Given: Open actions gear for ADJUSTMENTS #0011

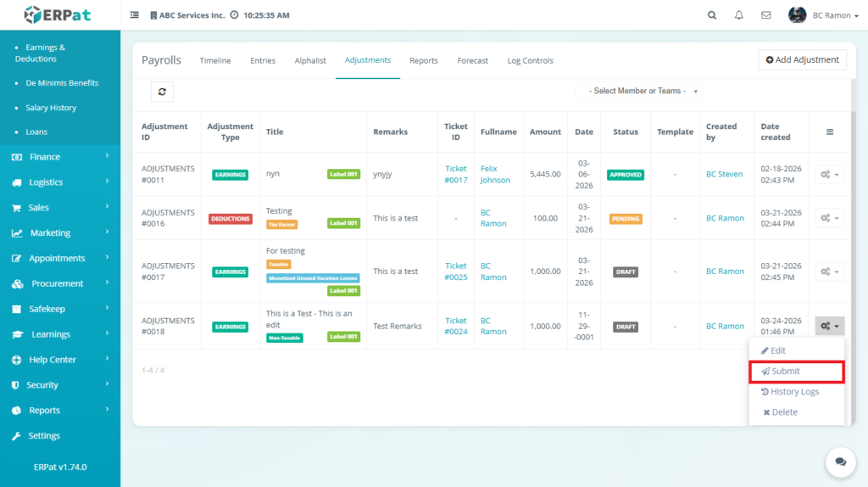Looking at the screenshot, I should 830,174.
